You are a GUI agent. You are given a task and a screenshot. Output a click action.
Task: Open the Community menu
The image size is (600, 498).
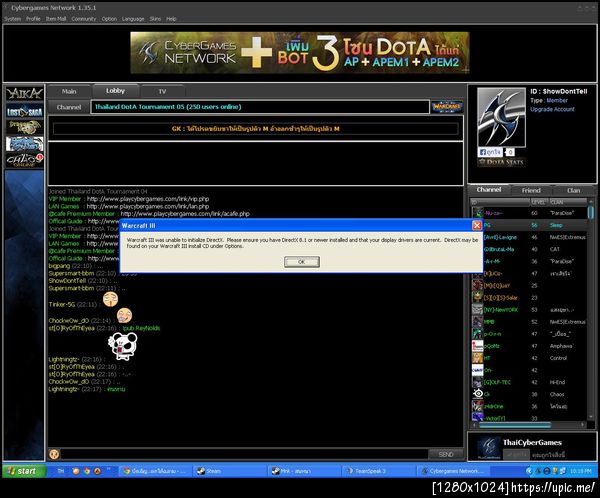(84, 19)
